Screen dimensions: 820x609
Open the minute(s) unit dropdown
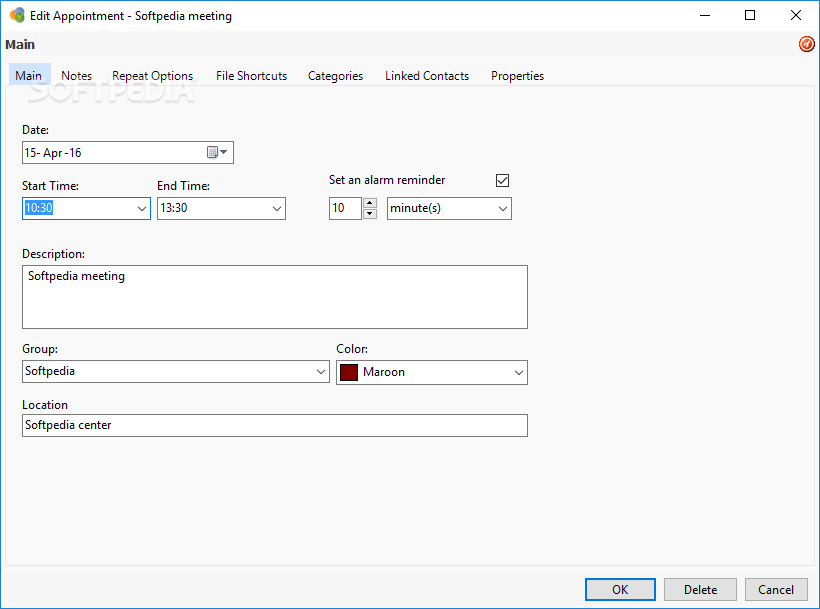point(503,209)
